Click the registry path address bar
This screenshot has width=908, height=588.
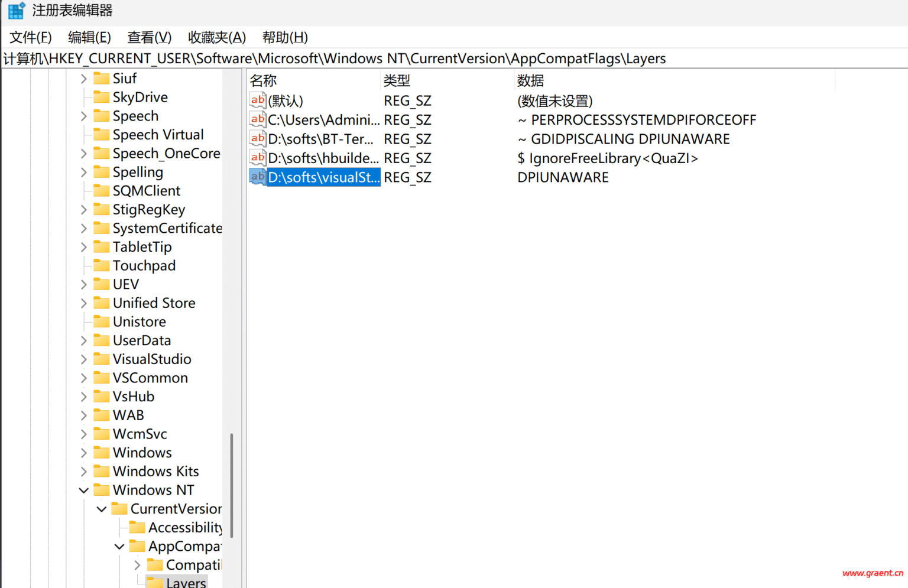pyautogui.click(x=335, y=58)
